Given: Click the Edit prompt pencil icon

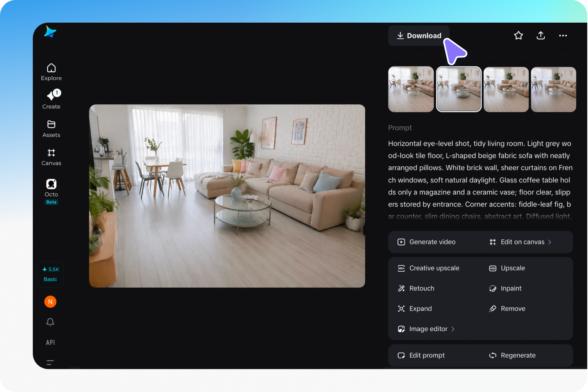Looking at the screenshot, I should (401, 355).
